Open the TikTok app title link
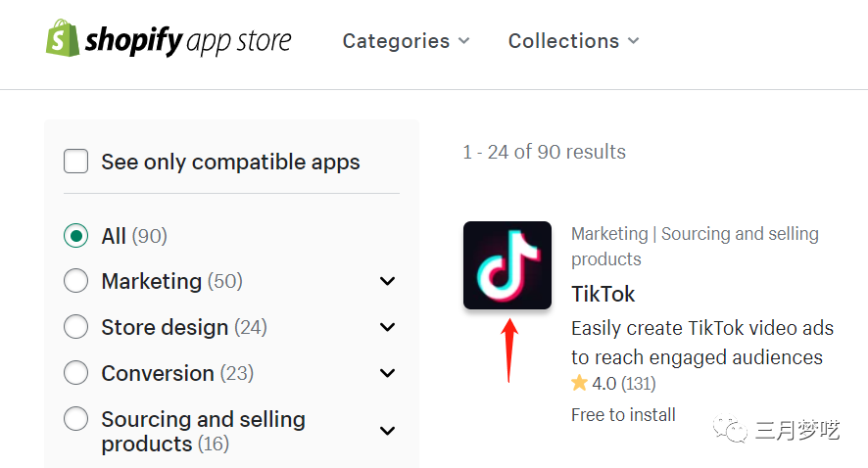The height and width of the screenshot is (468, 868). (603, 294)
